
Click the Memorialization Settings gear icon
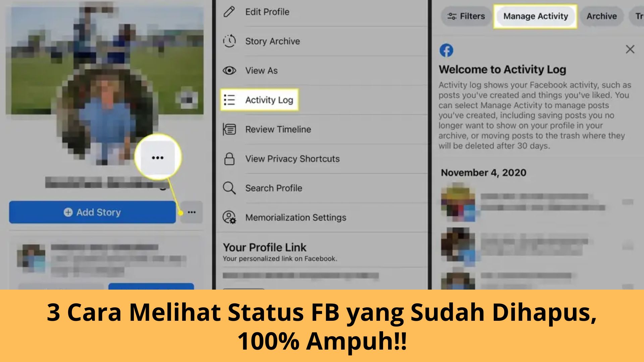229,217
